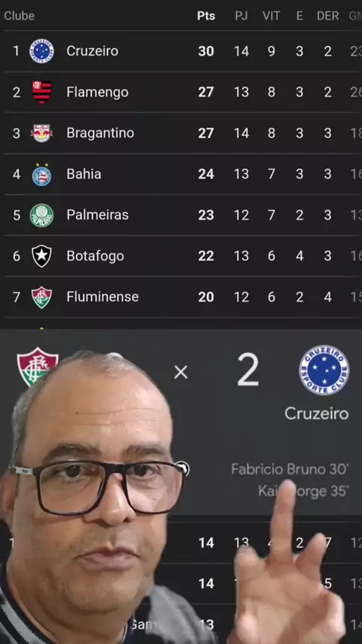Open the Palmeiras team name link

[97, 215]
